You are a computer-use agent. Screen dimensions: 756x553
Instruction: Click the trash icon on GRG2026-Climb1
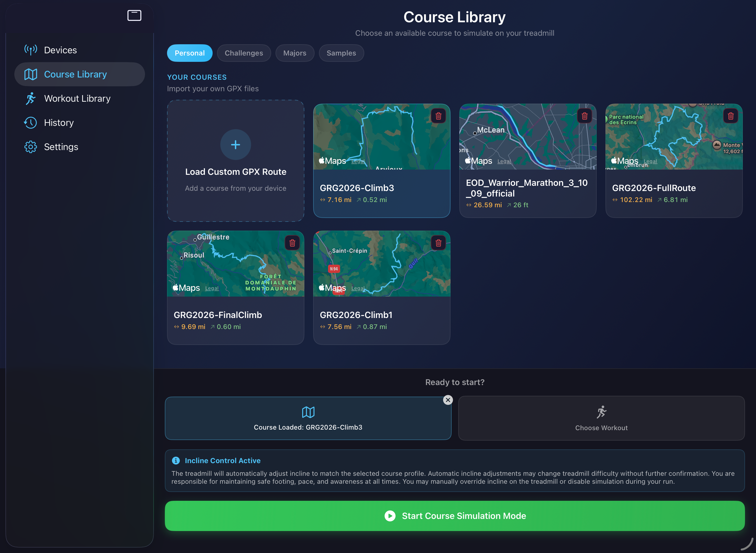click(x=438, y=243)
